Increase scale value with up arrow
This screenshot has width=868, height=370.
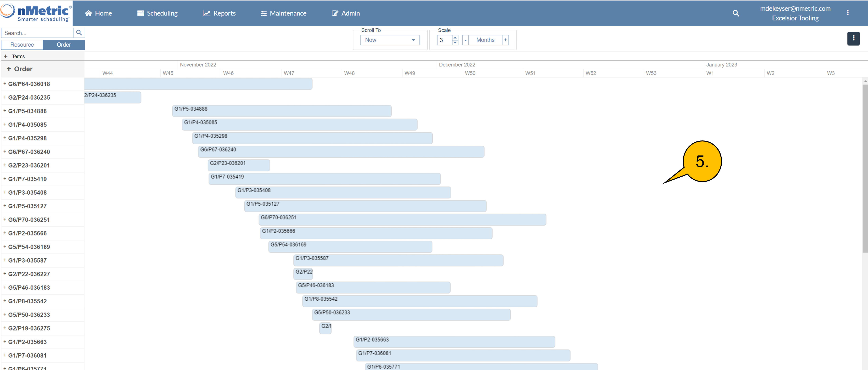pyautogui.click(x=455, y=38)
